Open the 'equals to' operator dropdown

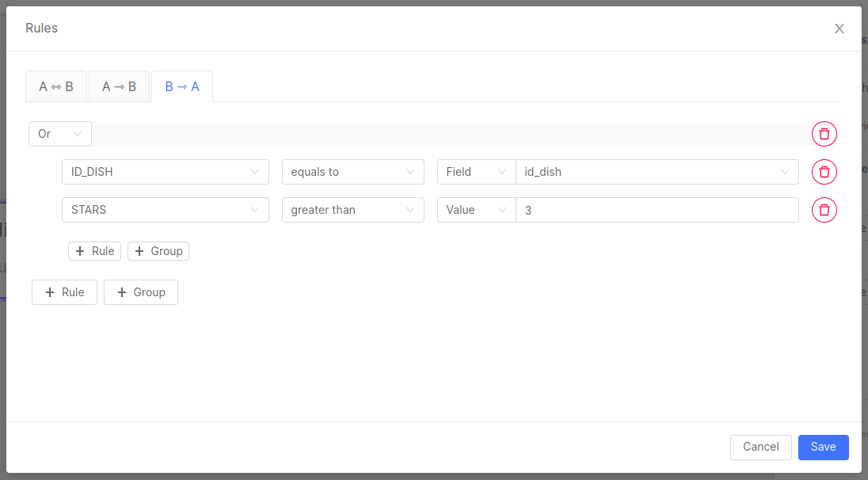[x=352, y=172]
